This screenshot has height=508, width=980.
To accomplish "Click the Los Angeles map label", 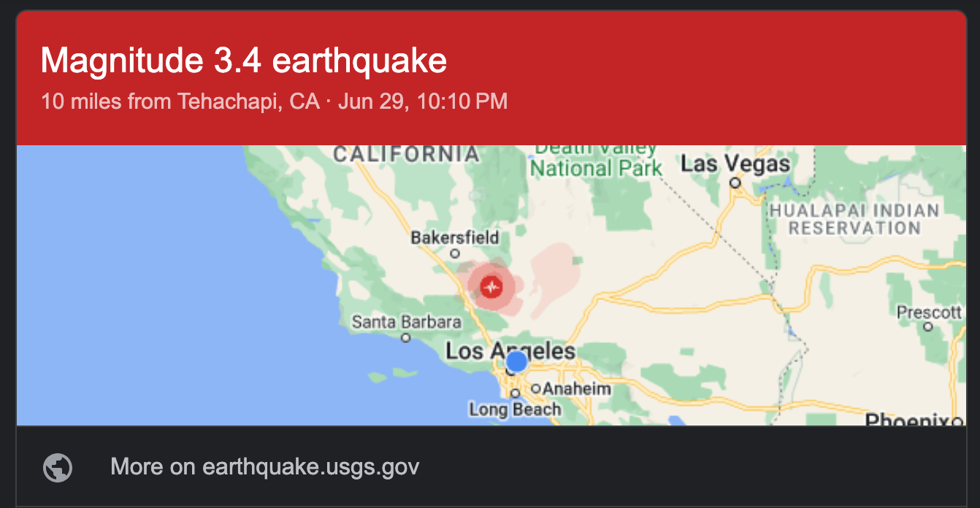I will [510, 351].
